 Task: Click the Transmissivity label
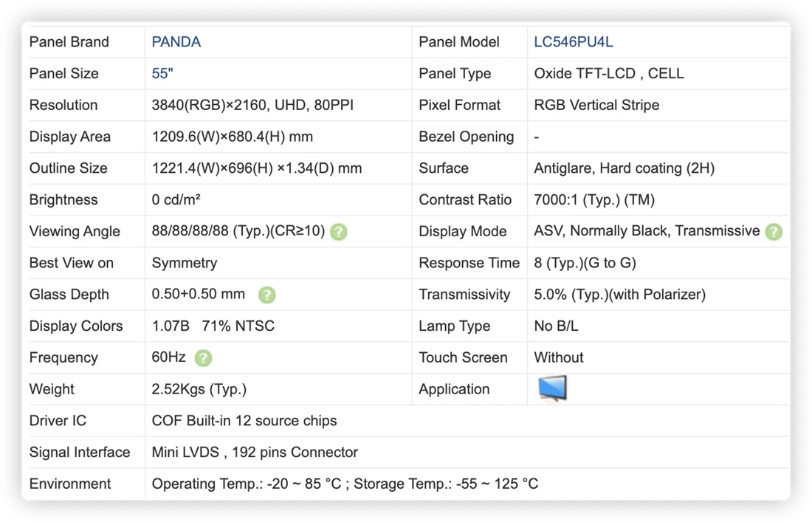coord(464,295)
